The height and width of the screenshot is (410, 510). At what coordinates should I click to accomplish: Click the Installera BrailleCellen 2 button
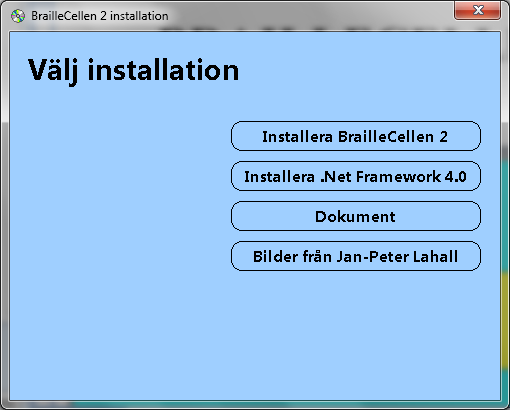click(x=356, y=136)
